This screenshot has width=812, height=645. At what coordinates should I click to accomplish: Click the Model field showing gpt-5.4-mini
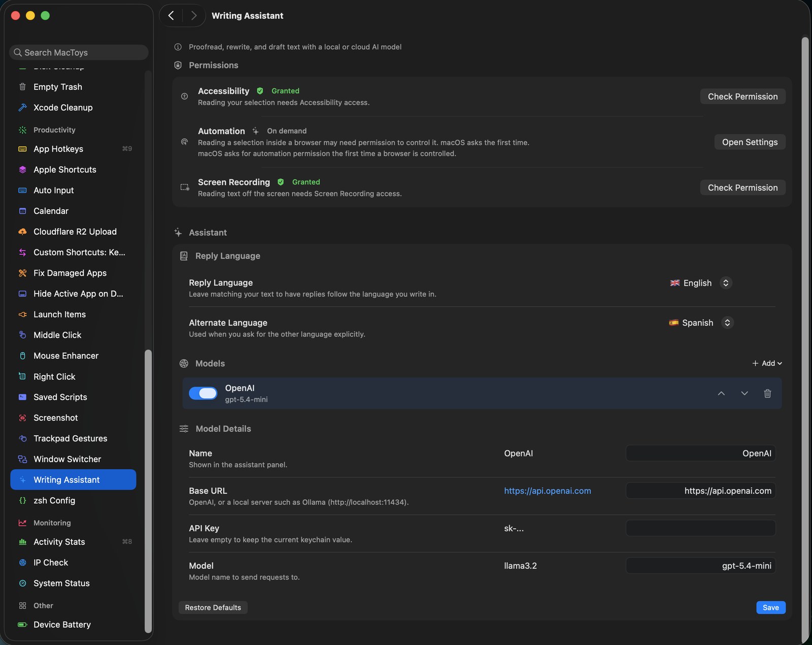coord(700,566)
